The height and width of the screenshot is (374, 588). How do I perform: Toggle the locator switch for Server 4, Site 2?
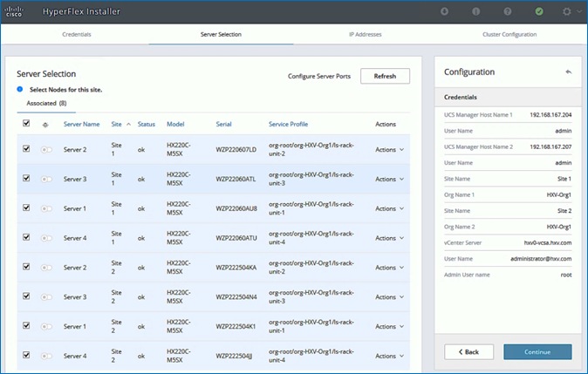tap(45, 357)
